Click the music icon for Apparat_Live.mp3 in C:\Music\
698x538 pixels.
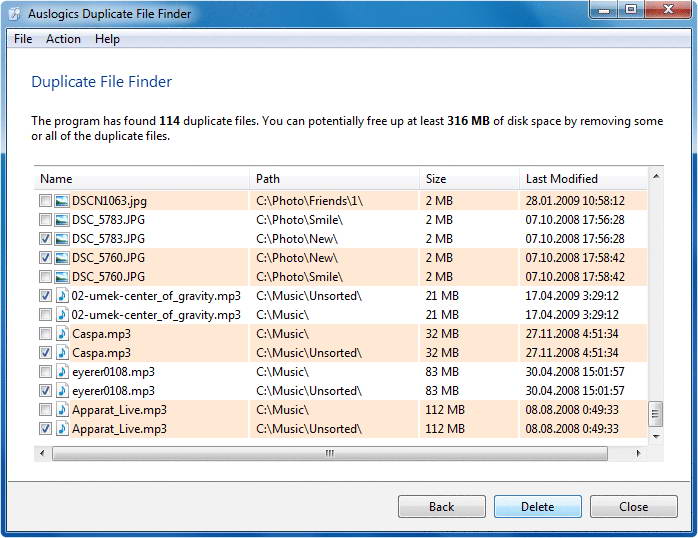point(61,410)
